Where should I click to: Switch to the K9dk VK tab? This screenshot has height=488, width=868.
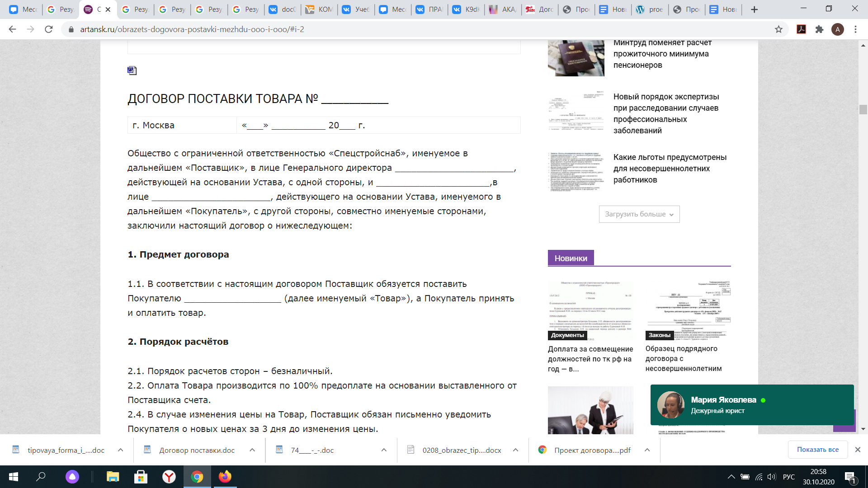[466, 9]
